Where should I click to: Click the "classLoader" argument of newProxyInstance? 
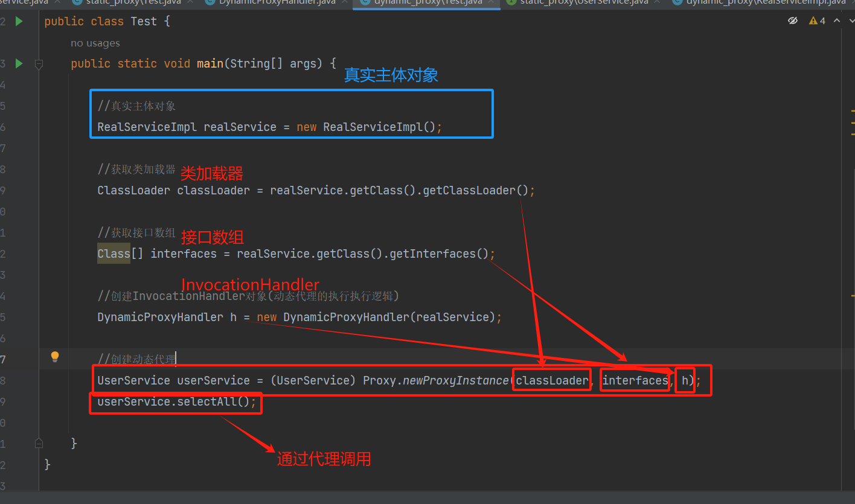pos(552,381)
